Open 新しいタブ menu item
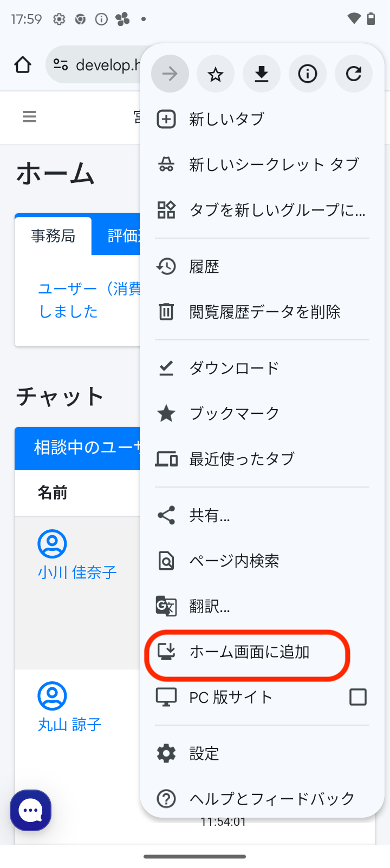The height and width of the screenshot is (868, 390). [x=226, y=119]
